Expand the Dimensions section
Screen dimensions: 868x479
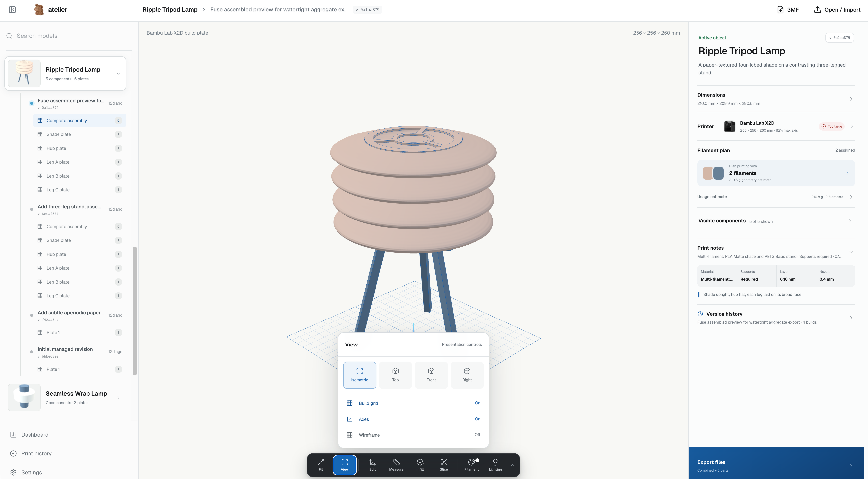pyautogui.click(x=776, y=99)
